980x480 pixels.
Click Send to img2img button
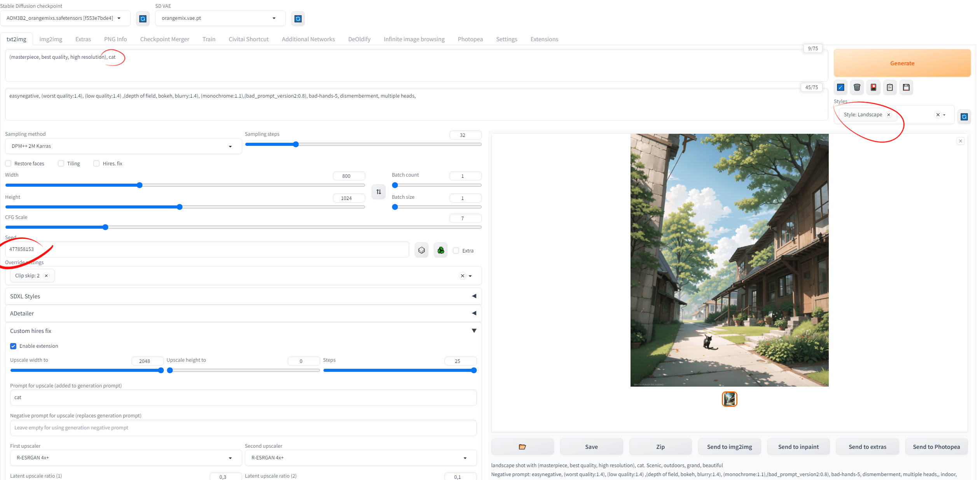click(729, 447)
